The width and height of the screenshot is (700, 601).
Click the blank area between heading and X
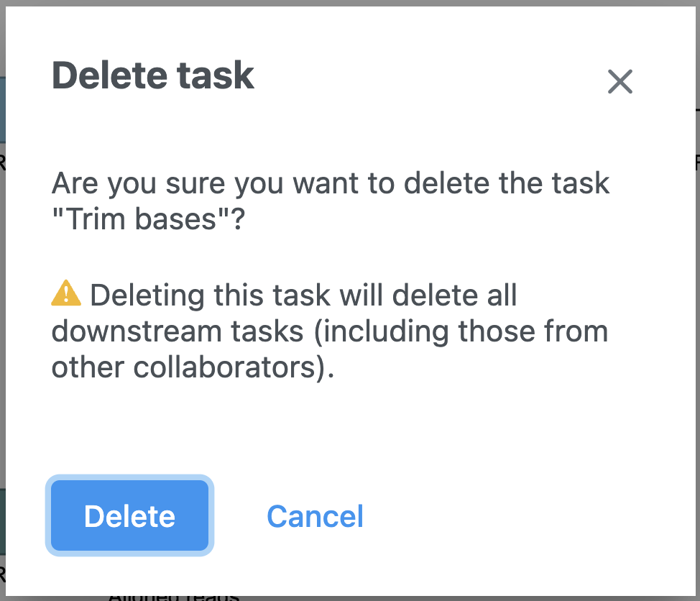click(431, 79)
